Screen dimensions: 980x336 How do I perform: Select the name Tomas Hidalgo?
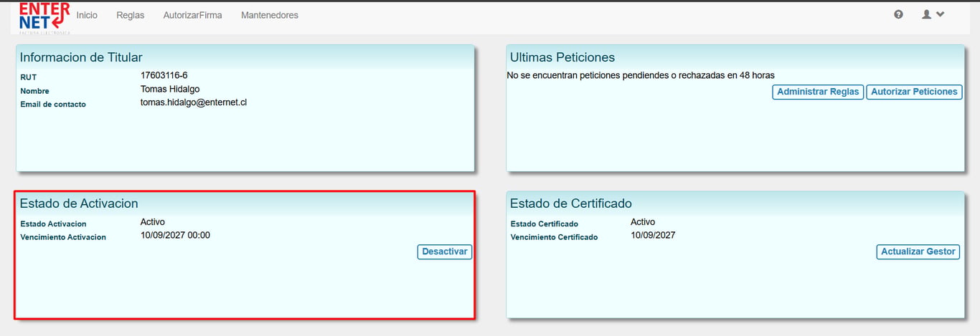click(170, 89)
